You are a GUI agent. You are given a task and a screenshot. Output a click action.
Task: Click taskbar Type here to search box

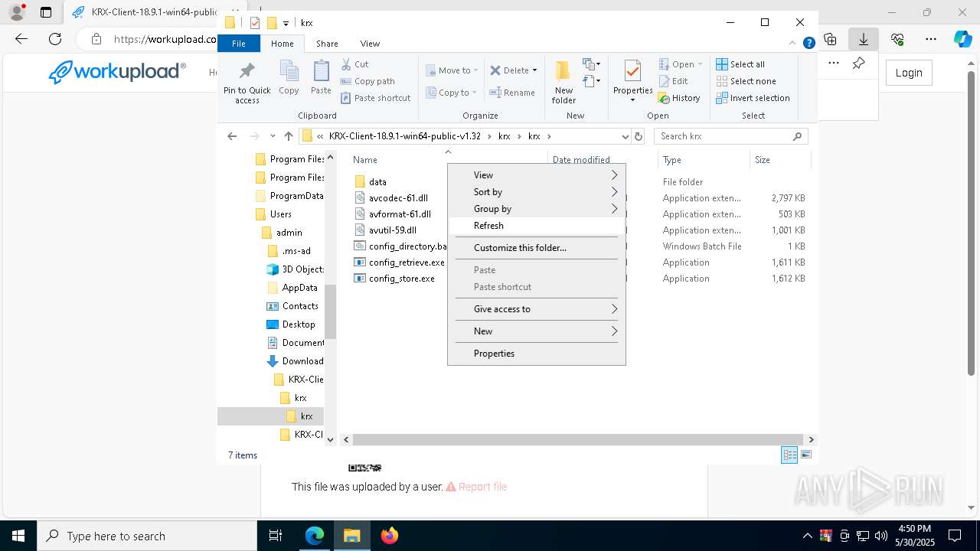click(147, 536)
